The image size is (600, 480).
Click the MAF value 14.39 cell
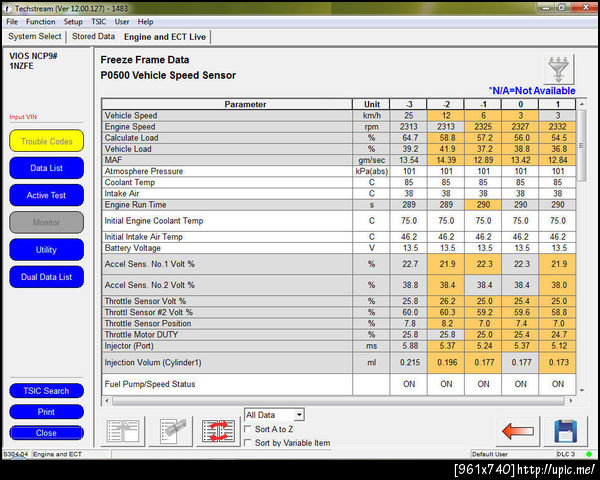point(445,160)
